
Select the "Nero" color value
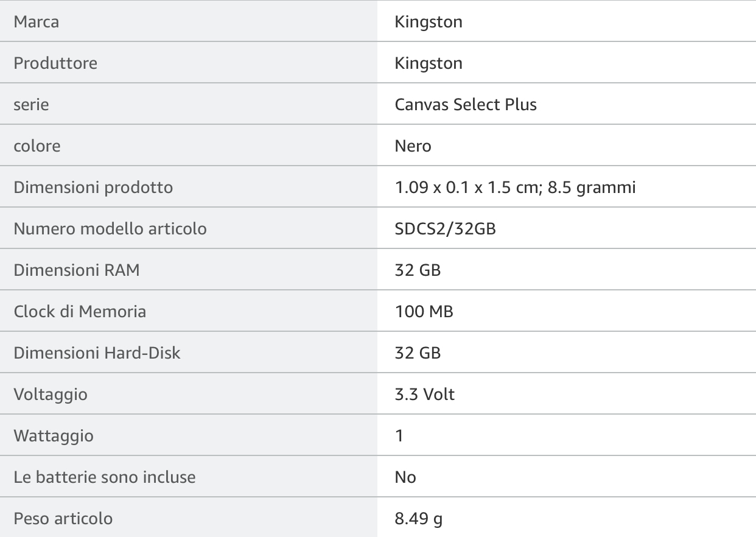click(x=413, y=146)
